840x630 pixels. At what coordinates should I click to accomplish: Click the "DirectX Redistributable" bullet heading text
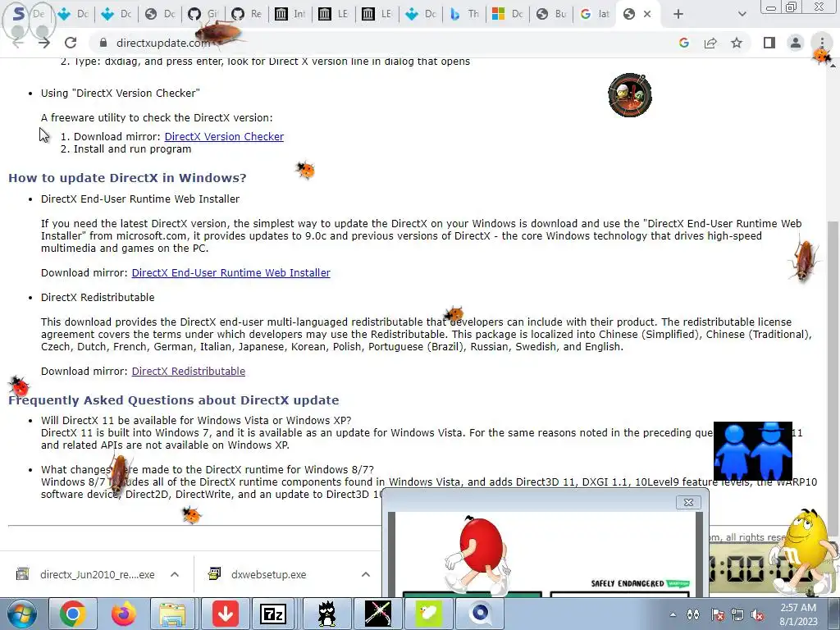click(x=98, y=297)
